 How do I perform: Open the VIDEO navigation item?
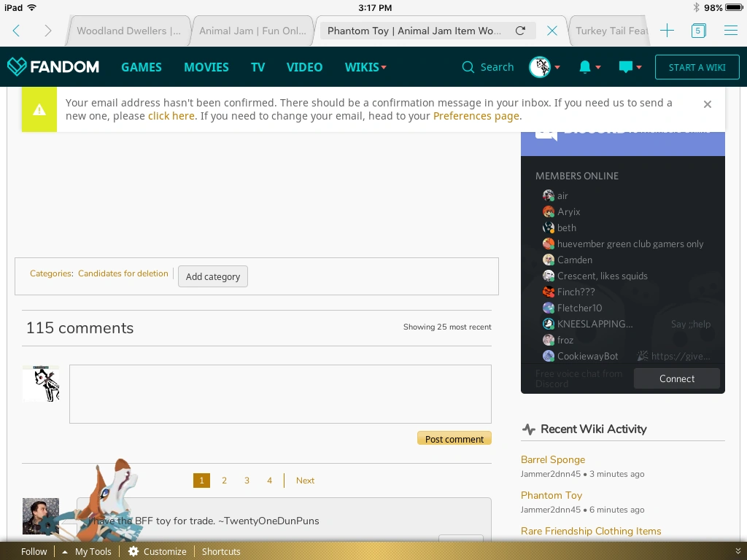tap(304, 67)
